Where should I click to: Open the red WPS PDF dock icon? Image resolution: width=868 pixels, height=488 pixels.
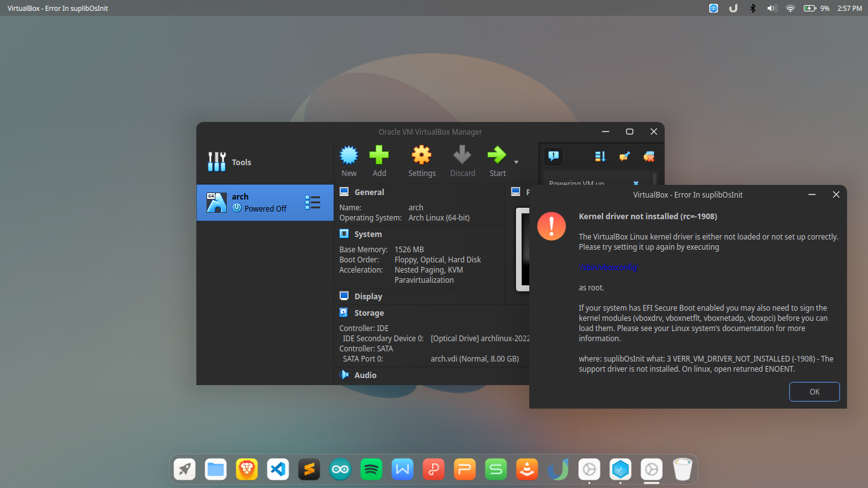click(434, 470)
